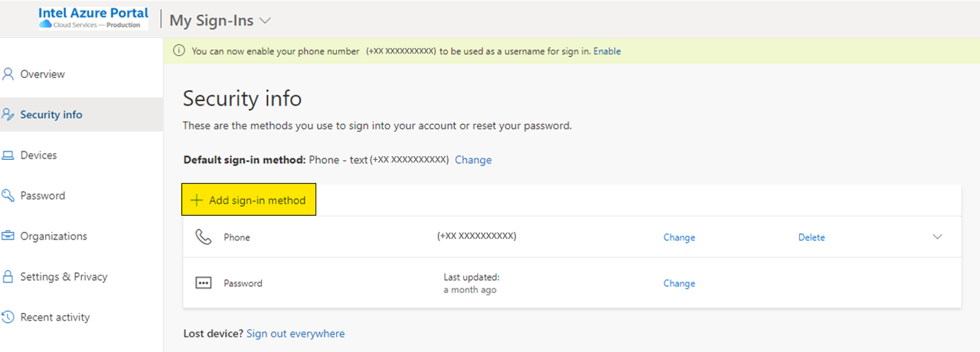
Task: Click the Overview person icon in sidebar
Action: point(8,74)
